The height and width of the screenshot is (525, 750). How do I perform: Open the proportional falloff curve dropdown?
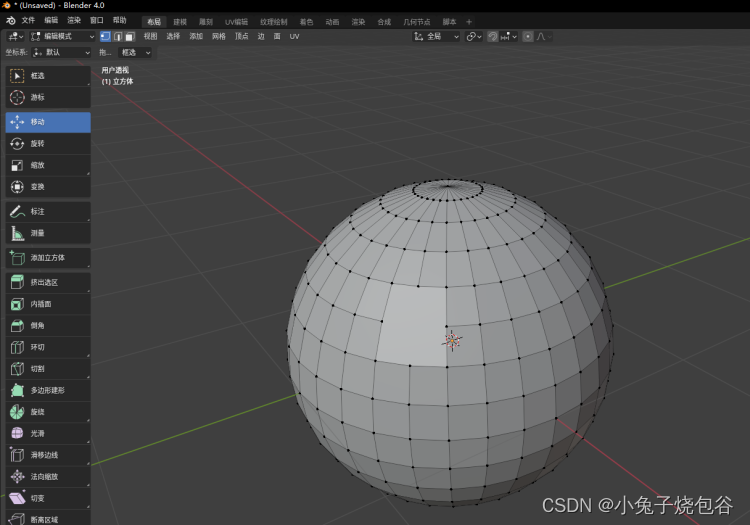[544, 36]
